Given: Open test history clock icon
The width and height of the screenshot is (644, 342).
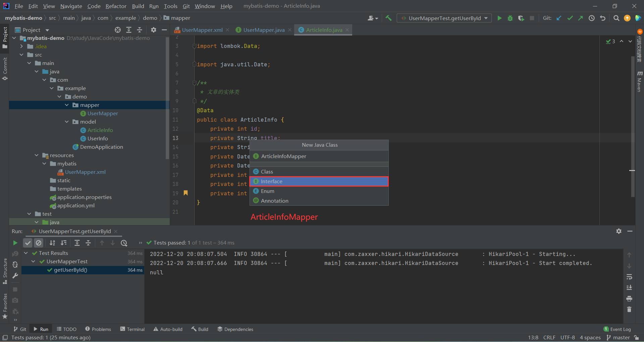Looking at the screenshot, I should coord(124,243).
